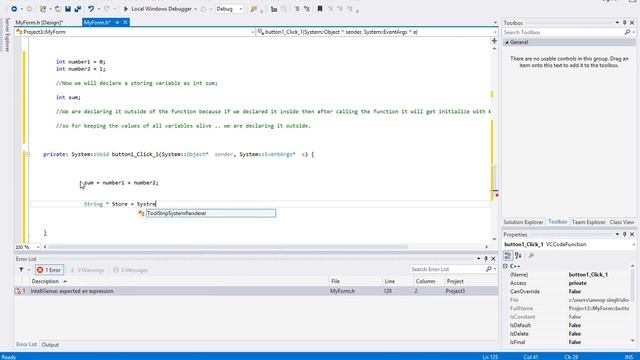Click the editor split window handle
Image resolution: width=640 pixels, height=360 pixels.
tap(494, 41)
